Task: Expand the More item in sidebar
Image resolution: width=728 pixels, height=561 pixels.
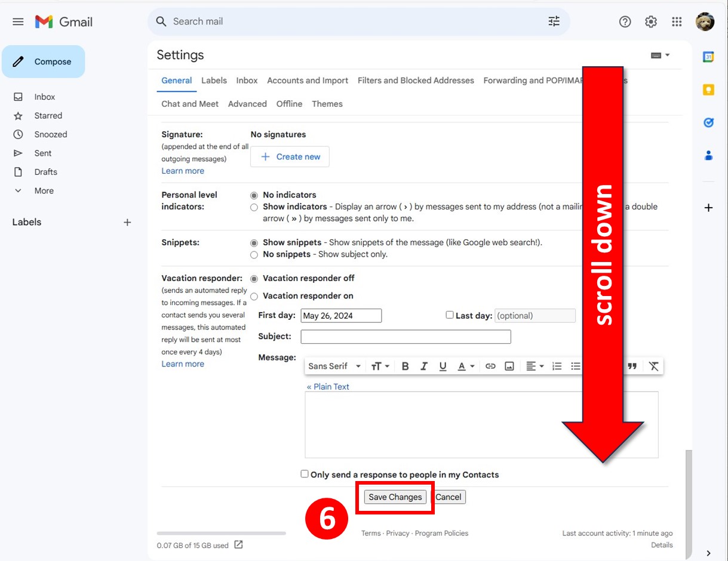Action: 44,191
